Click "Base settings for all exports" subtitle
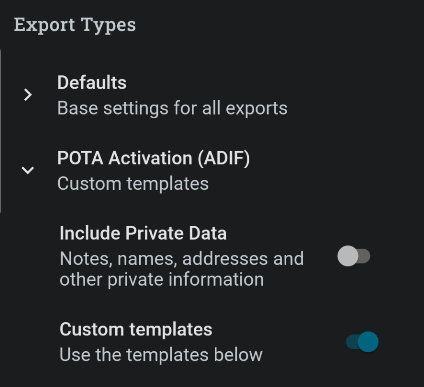The image size is (424, 387). 172,108
